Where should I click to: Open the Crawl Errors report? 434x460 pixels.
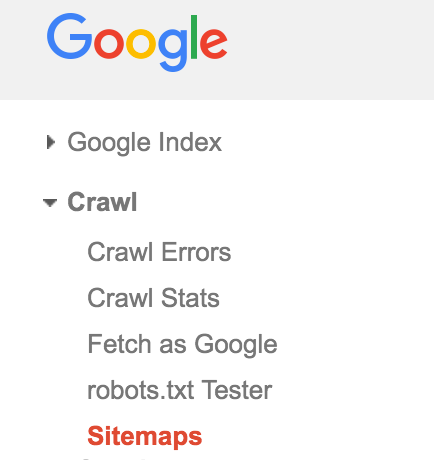click(159, 252)
